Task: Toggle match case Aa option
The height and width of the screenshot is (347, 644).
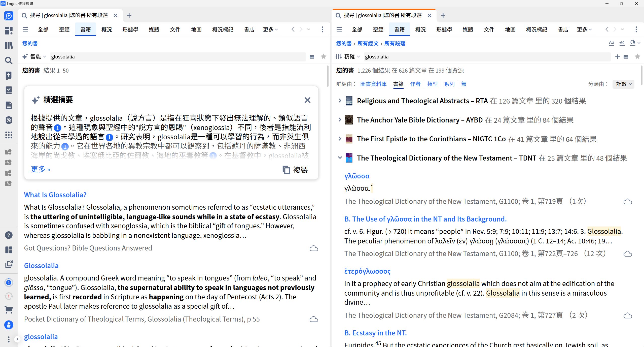Action: tap(612, 43)
